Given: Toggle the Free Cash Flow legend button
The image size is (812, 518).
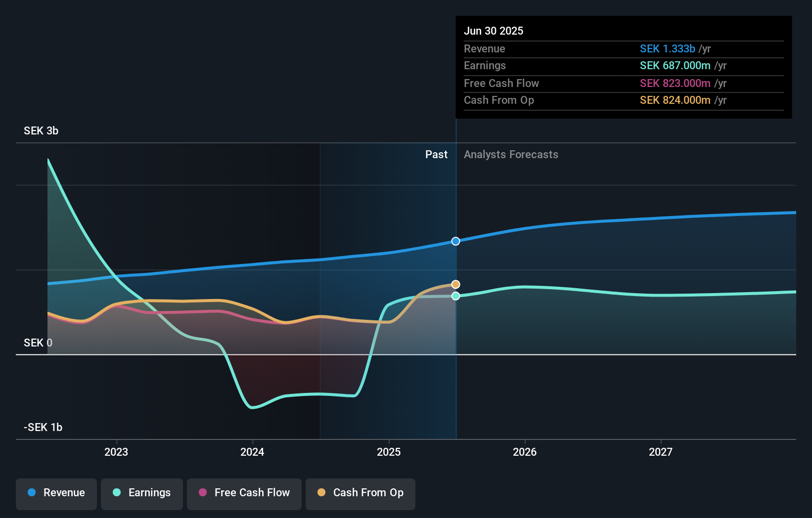Looking at the screenshot, I should point(244,494).
